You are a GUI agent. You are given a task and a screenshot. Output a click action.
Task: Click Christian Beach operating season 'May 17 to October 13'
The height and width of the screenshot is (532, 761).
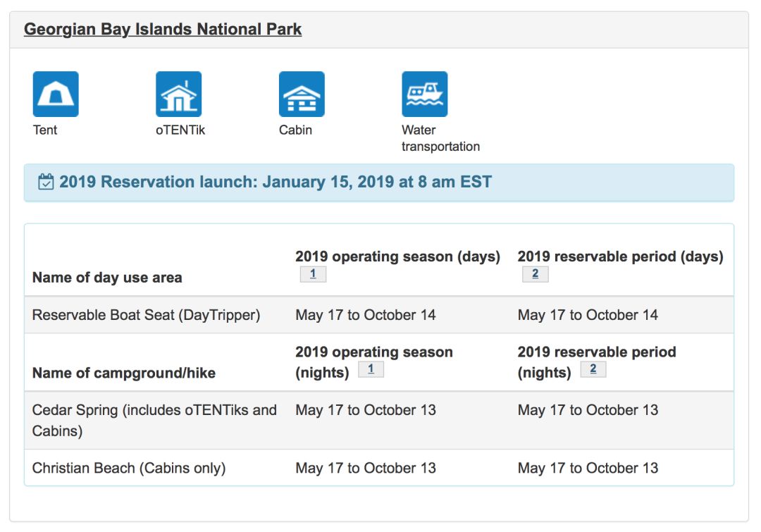[366, 469]
